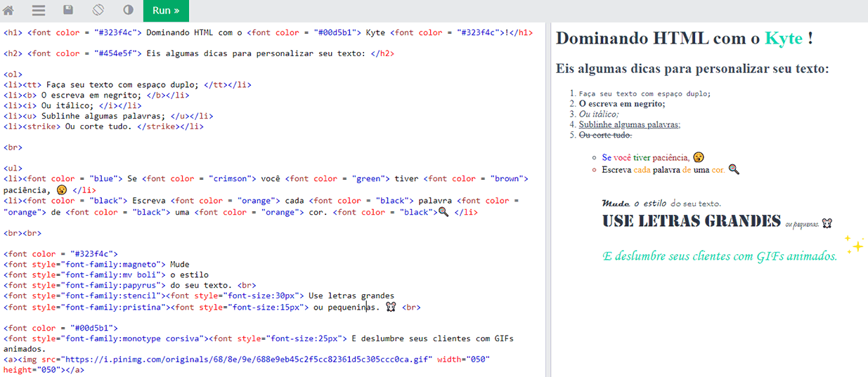868x377 pixels.
Task: Click the font-family:mv boli code line
Action: point(106,275)
